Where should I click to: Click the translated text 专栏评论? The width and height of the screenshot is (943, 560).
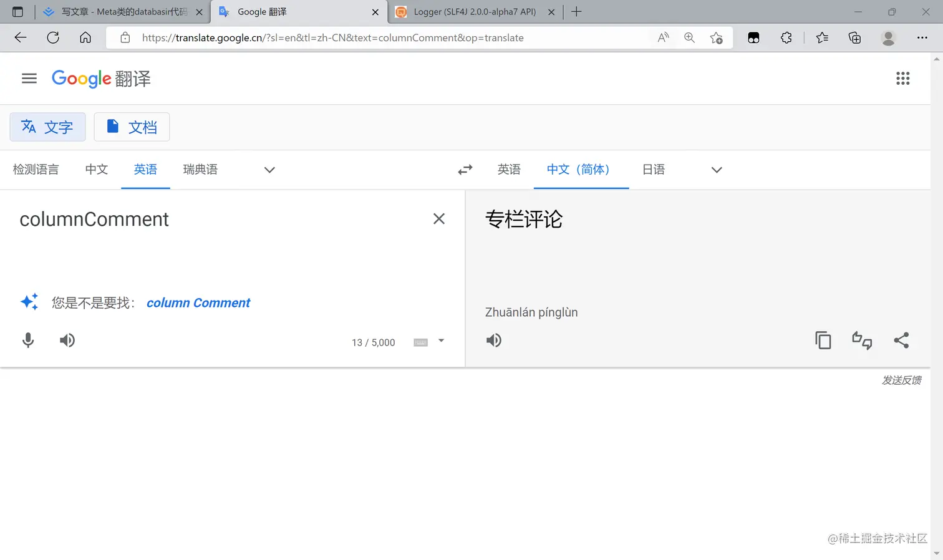[524, 220]
